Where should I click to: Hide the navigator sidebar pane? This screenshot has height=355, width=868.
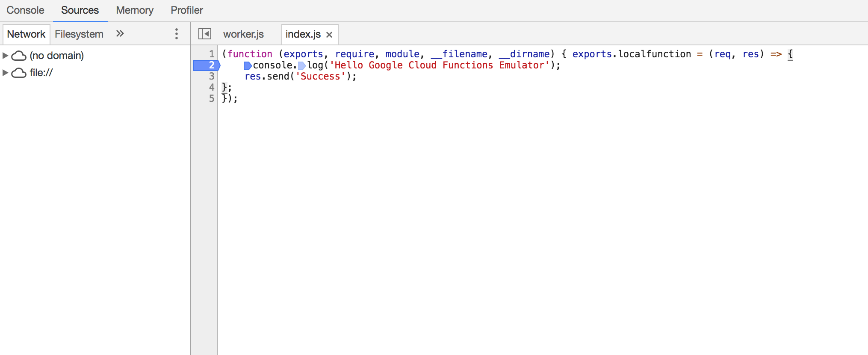click(205, 34)
